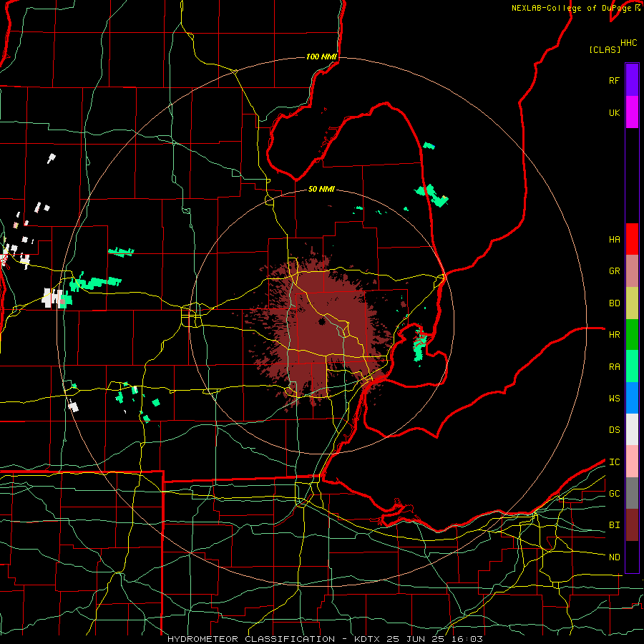Click the BI legend label

tap(614, 525)
